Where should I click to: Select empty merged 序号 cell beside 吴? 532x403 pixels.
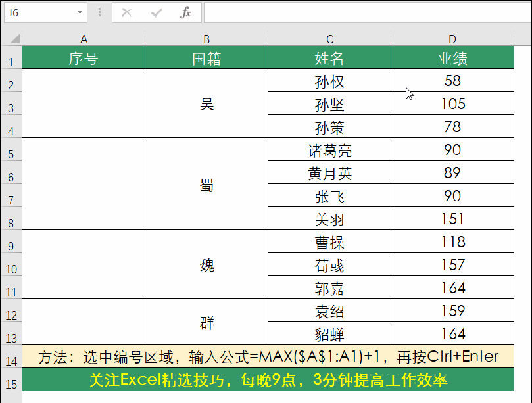click(84, 103)
